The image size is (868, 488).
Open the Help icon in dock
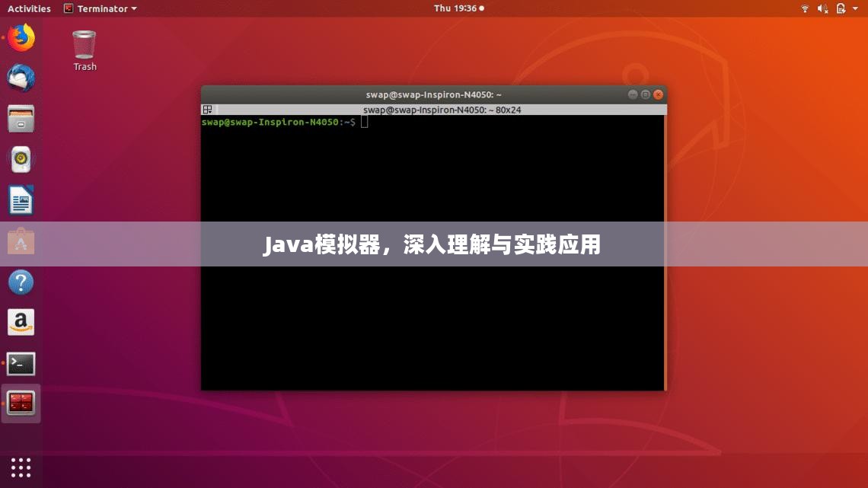[21, 282]
